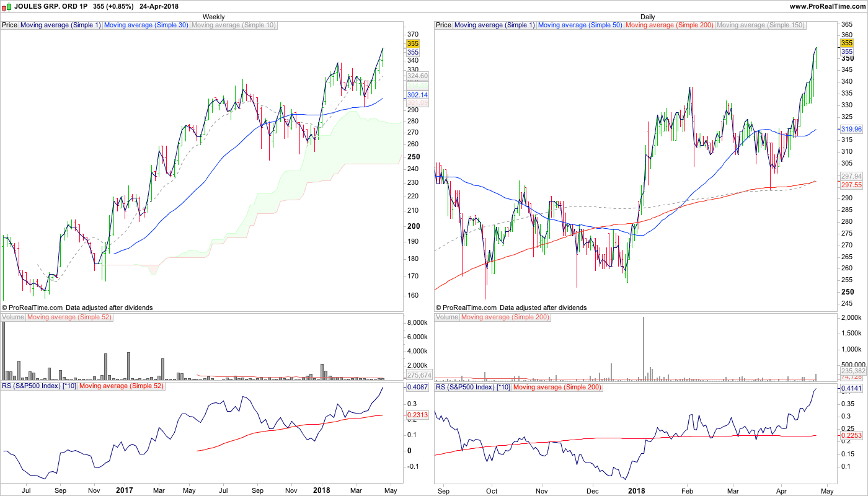Click the 'Oct' label on Daily time axis
This screenshot has height=496, width=868.
point(492,490)
